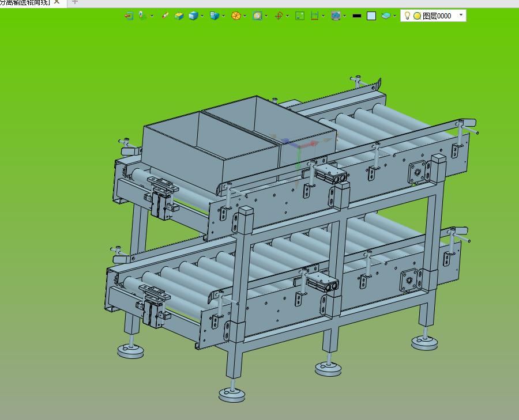Viewport: 519px width, 420px height.
Task: Click the black line color swatch
Action: (x=357, y=16)
